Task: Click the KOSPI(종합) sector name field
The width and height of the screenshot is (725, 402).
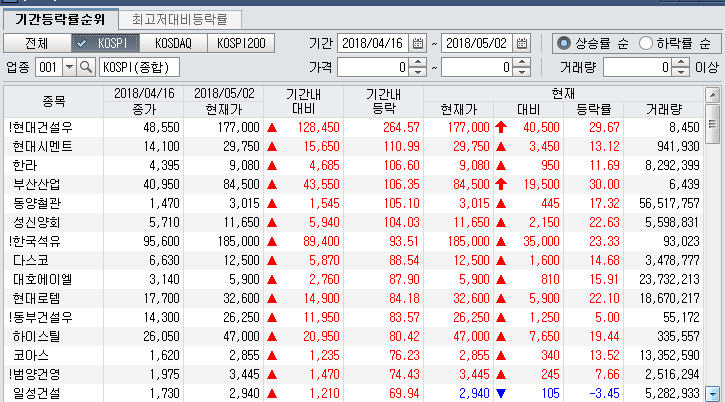Action: coord(139,68)
